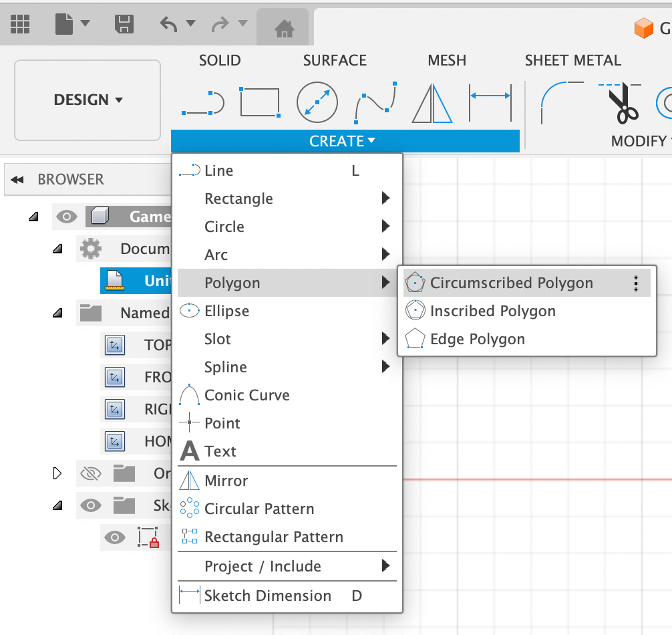The width and height of the screenshot is (672, 635).
Task: Toggle visibility of the Sketches folder
Action: click(x=91, y=505)
